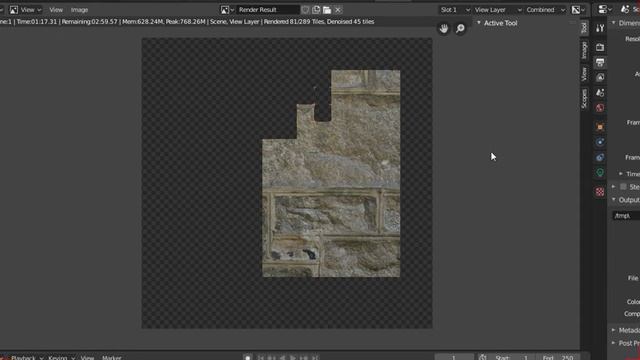This screenshot has height=360, width=640.
Task: Collapse the Dimensions panel
Action: point(613,23)
